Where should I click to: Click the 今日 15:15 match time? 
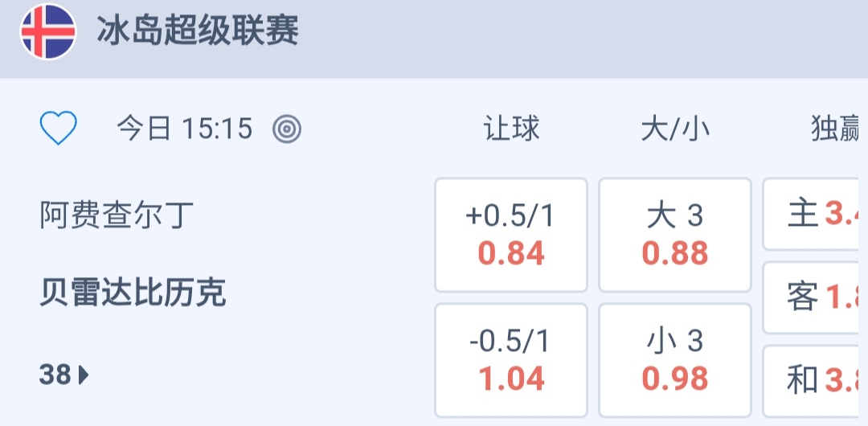click(185, 129)
